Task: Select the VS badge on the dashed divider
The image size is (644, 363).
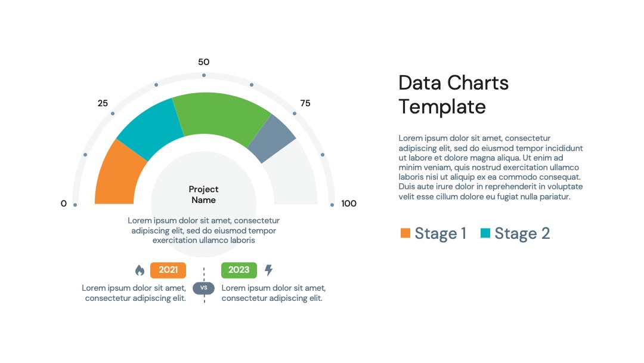Action: 204,288
